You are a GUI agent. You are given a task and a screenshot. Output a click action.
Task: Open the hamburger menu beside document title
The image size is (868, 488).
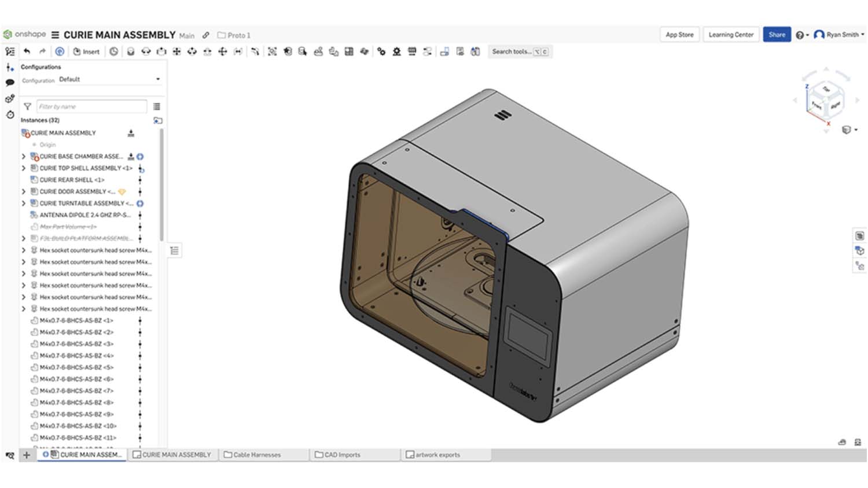click(55, 35)
